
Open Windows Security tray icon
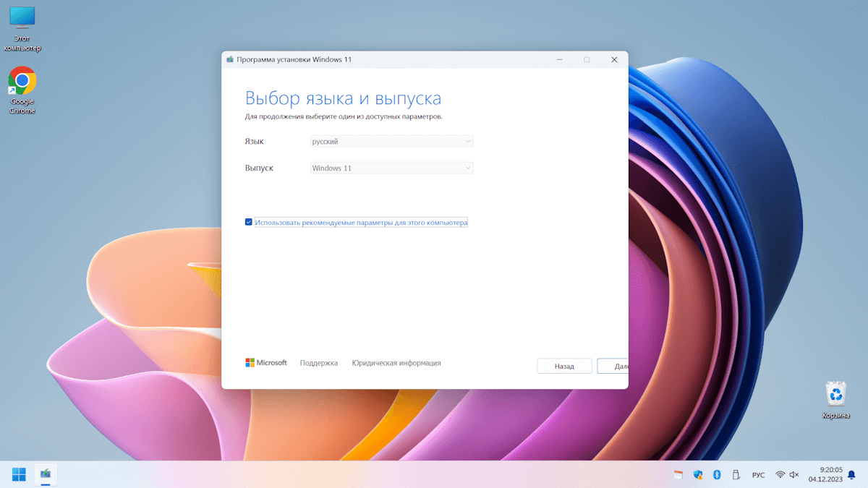coord(698,475)
